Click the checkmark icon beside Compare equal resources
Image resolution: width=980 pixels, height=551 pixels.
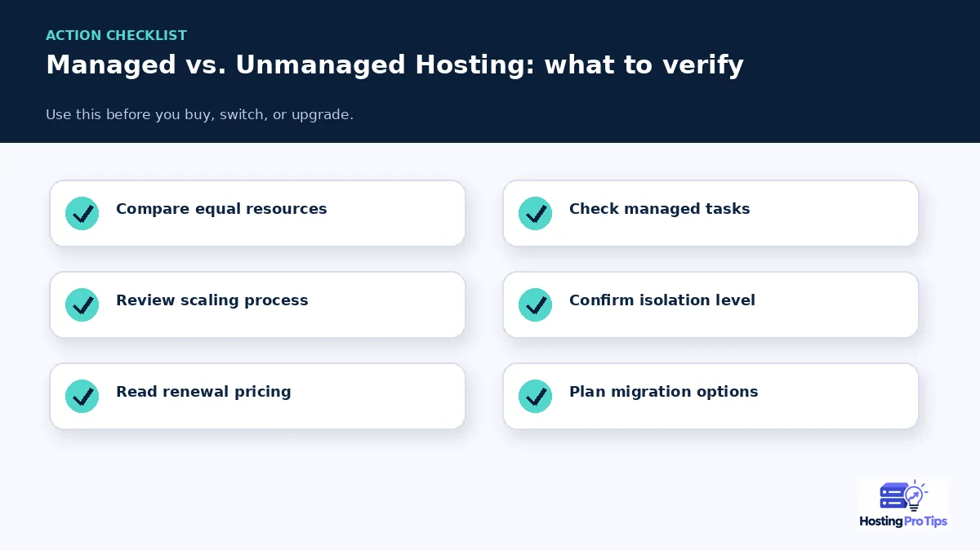(x=82, y=213)
